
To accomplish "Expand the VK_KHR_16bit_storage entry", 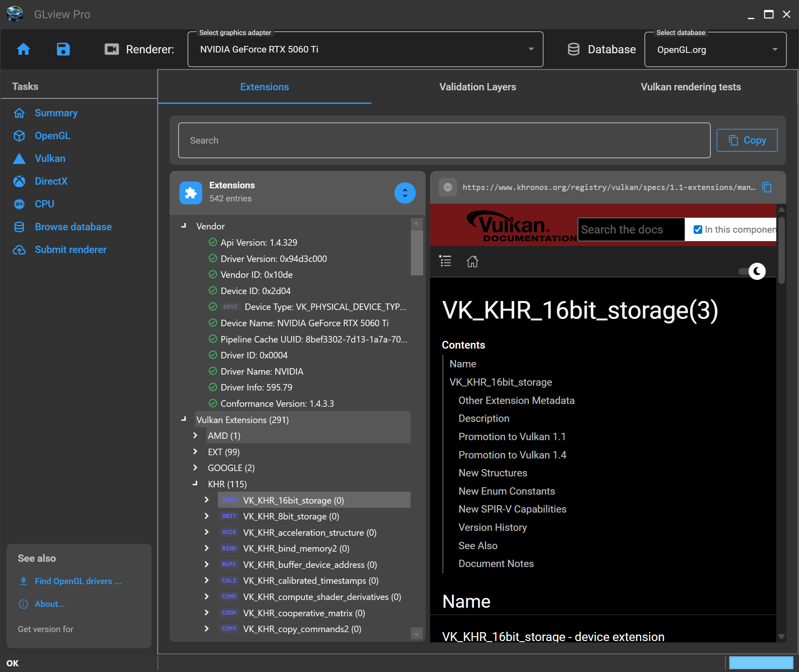I will [207, 500].
